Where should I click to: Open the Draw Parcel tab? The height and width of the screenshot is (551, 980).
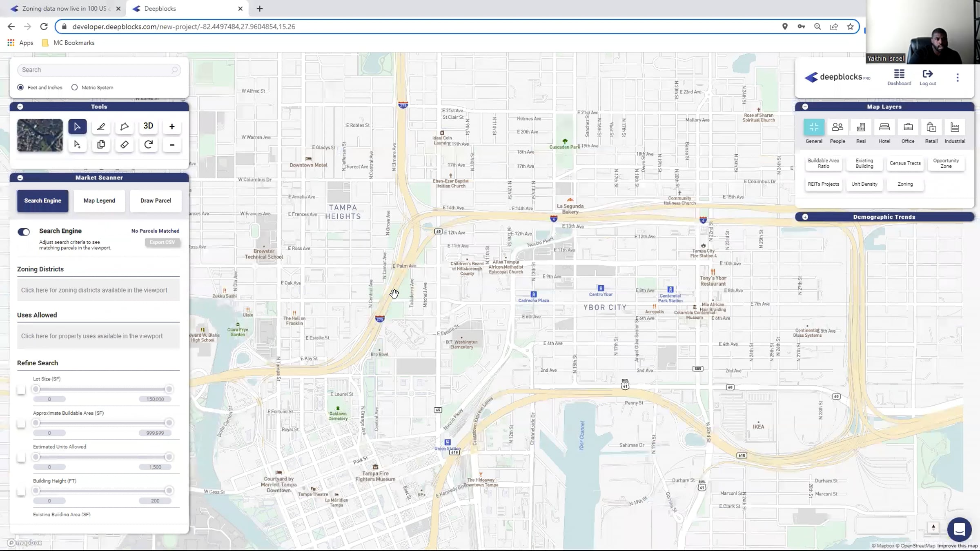coord(156,201)
